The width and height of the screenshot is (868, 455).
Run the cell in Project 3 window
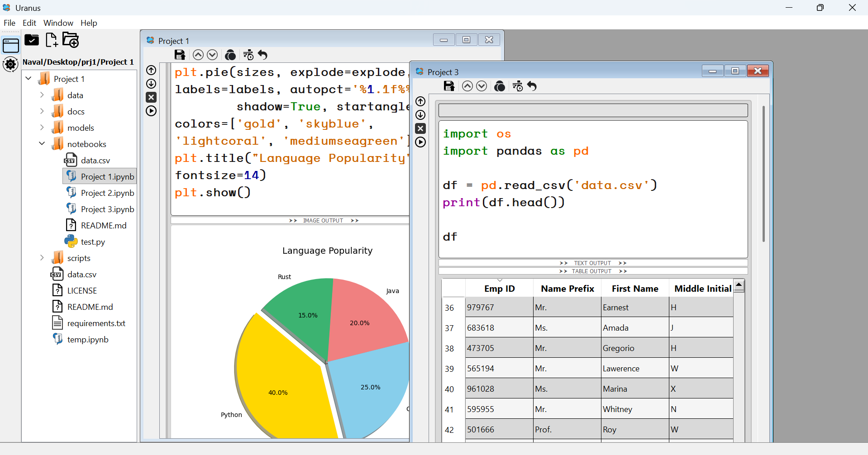[x=420, y=142]
